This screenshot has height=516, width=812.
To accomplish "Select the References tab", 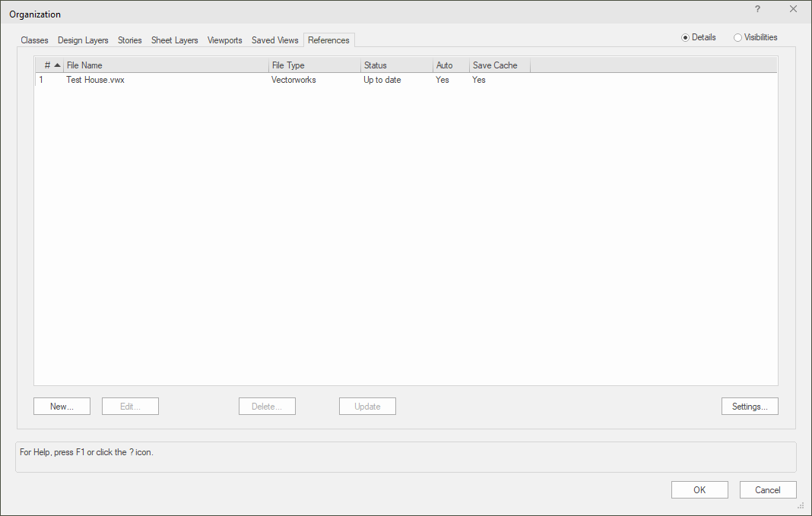I will coord(328,40).
